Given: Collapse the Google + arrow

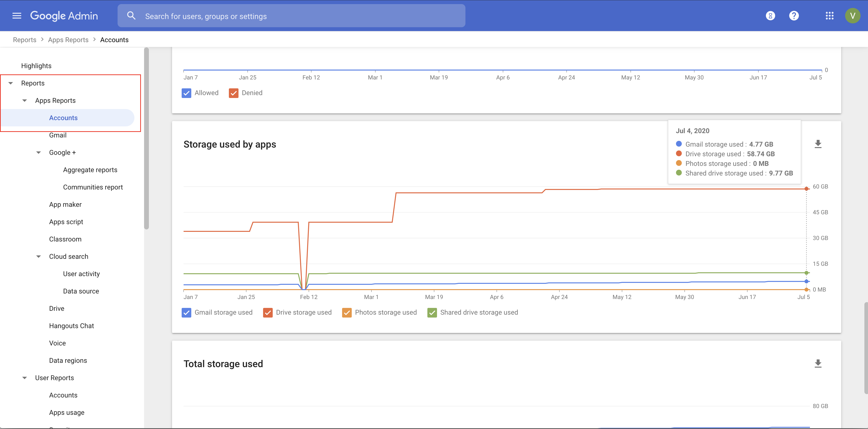Looking at the screenshot, I should tap(38, 153).
